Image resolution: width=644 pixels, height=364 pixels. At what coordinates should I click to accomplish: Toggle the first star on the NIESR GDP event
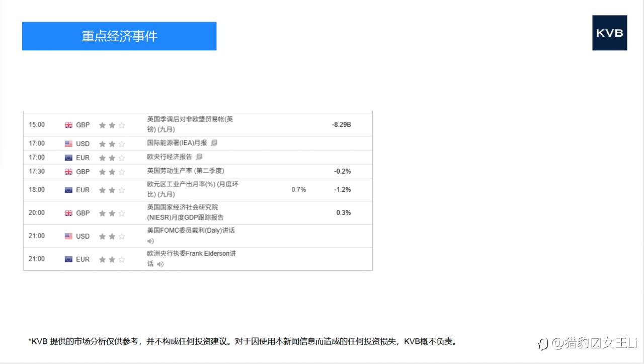pos(104,212)
